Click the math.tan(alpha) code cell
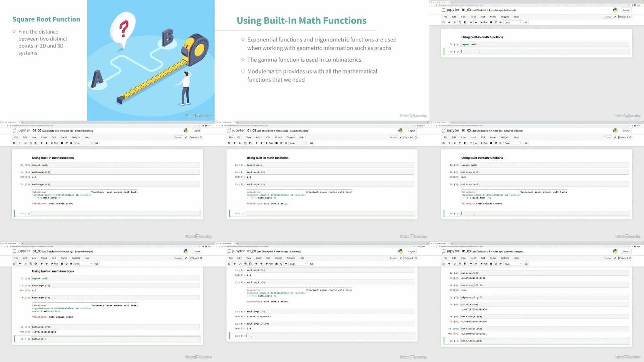 click(x=544, y=341)
